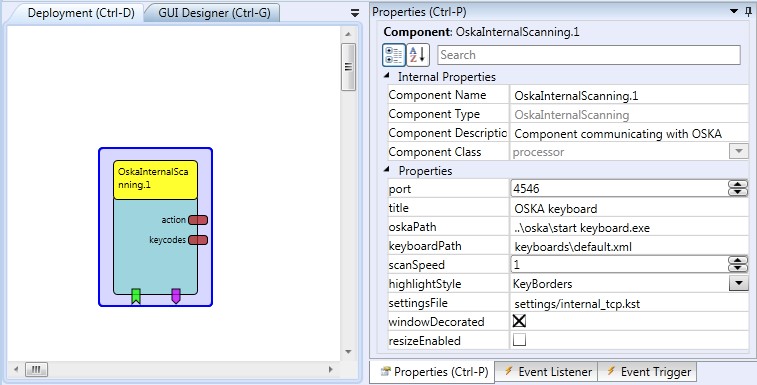Click vertical scrollbar down arrow

coord(349,352)
